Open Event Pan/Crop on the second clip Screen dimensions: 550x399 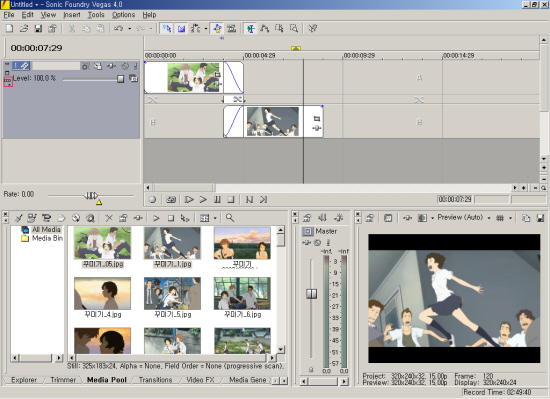[x=317, y=119]
